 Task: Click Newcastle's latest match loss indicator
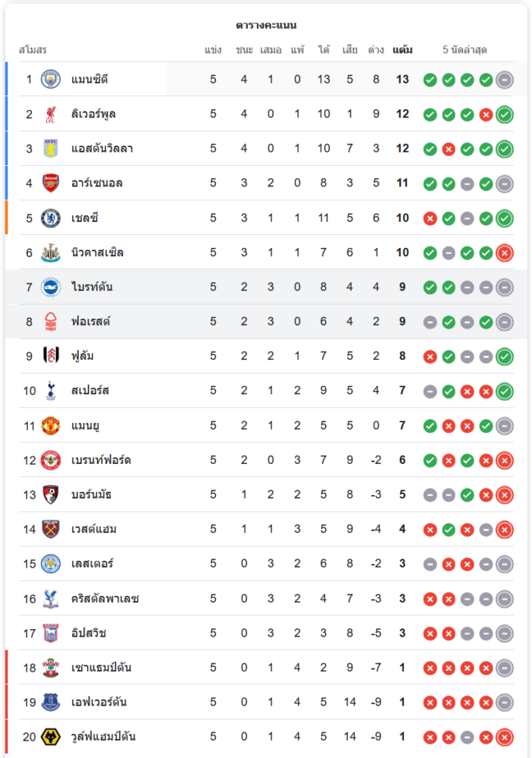click(x=505, y=253)
